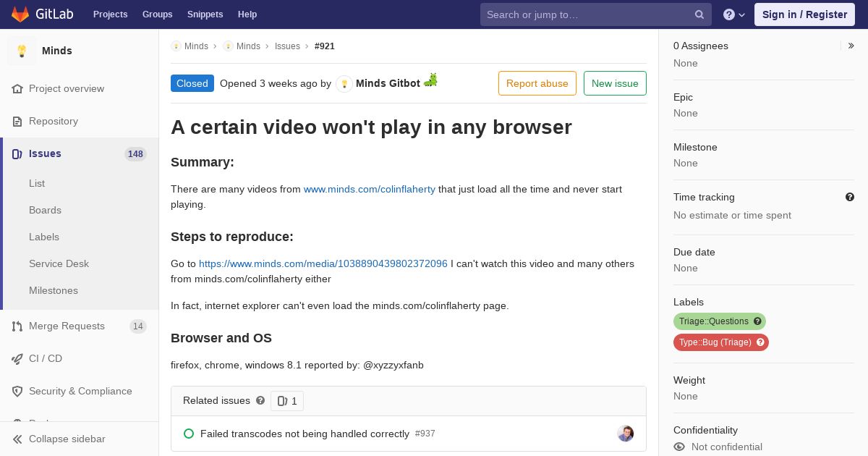Click the Not confidential eye icon
This screenshot has width=868, height=456.
point(679,447)
